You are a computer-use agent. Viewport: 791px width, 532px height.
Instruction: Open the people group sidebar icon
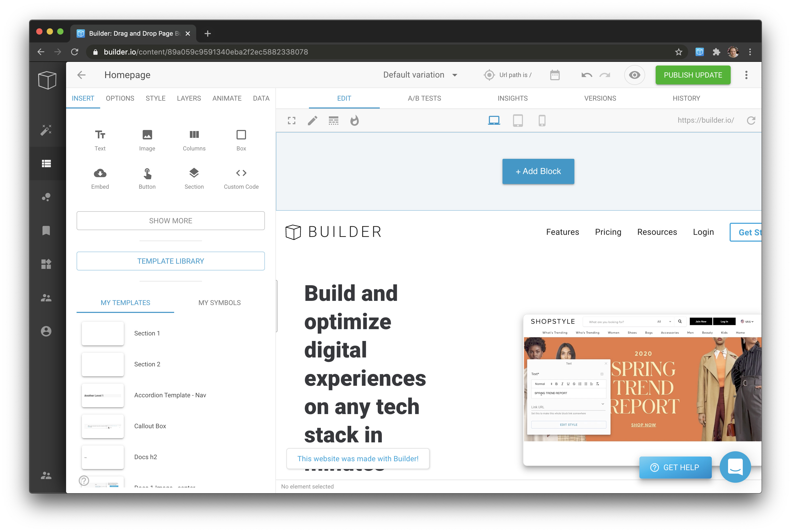[46, 297]
